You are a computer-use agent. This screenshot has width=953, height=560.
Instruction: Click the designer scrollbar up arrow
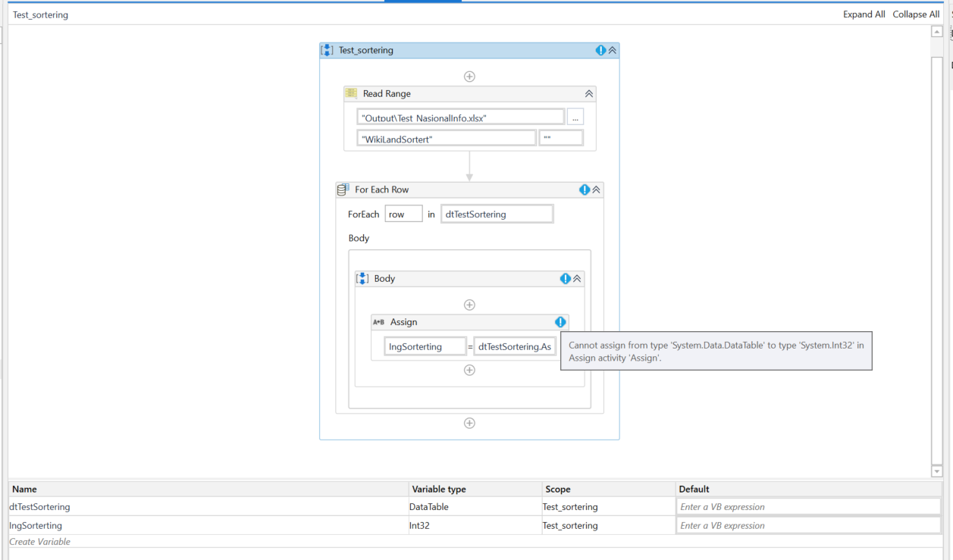coord(937,31)
